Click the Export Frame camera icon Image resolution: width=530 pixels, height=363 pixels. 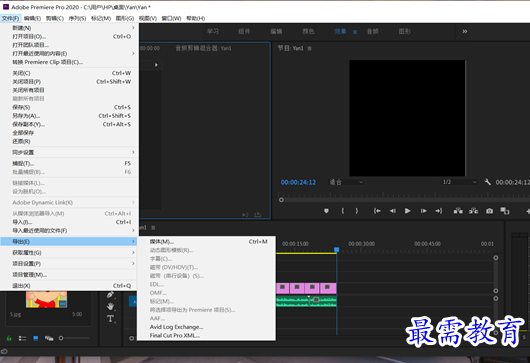point(489,211)
